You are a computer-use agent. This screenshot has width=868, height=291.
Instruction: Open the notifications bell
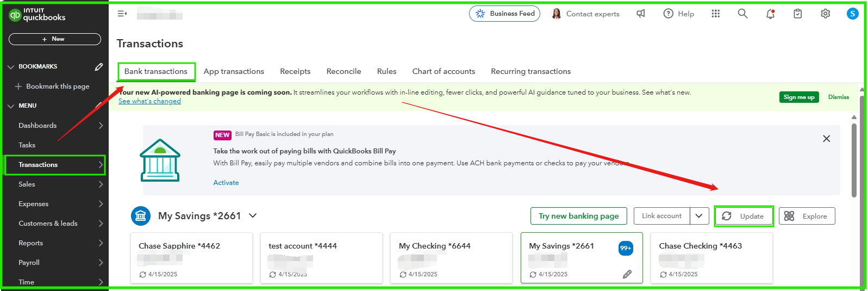[770, 14]
